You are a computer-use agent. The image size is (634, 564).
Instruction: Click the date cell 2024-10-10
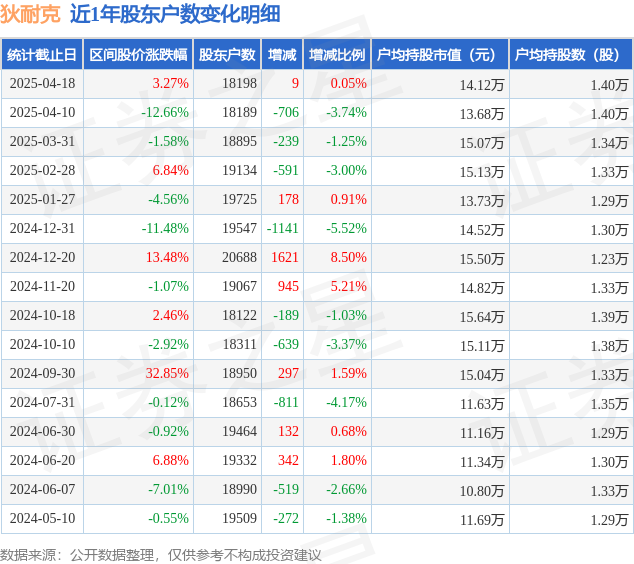point(42,344)
